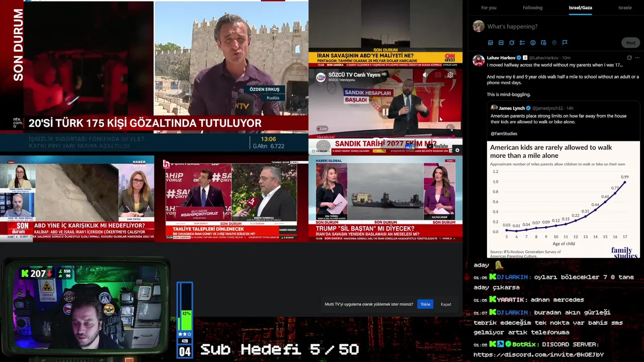Click the 10m timestamp on Lahav's post
The height and width of the screenshot is (362, 644).
(566, 58)
